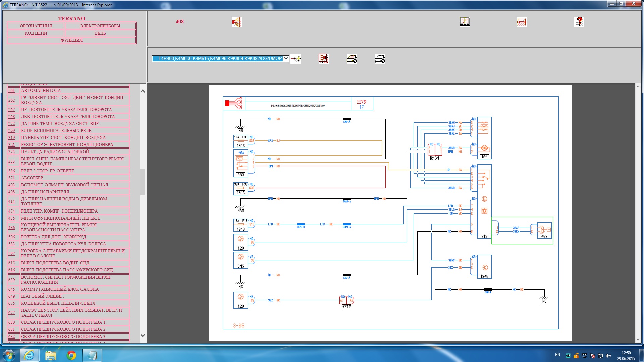This screenshot has width=644, height=362.
Task: Click component code link 486
Action: [x=12, y=228]
